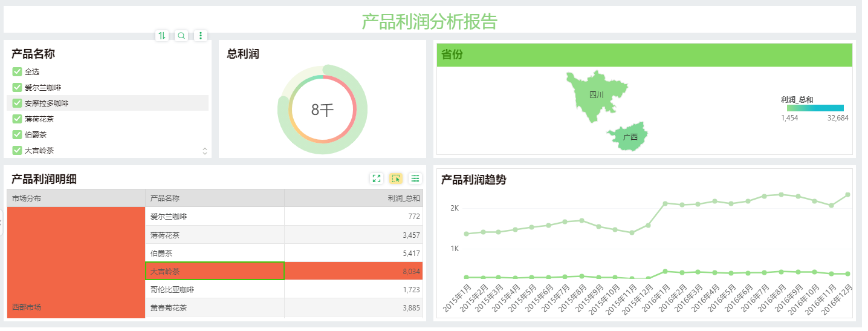Click the 市场分布 column header
Screen dimensions: 868x331
76,198
